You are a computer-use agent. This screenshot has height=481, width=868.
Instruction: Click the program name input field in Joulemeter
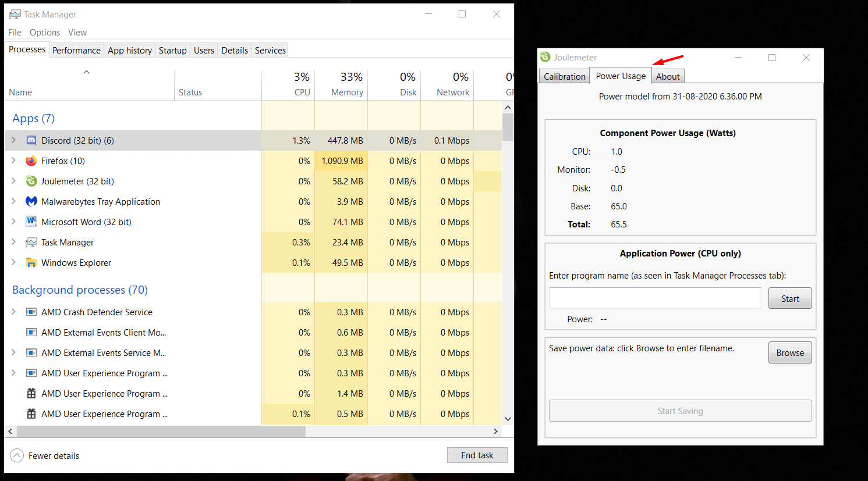click(655, 298)
